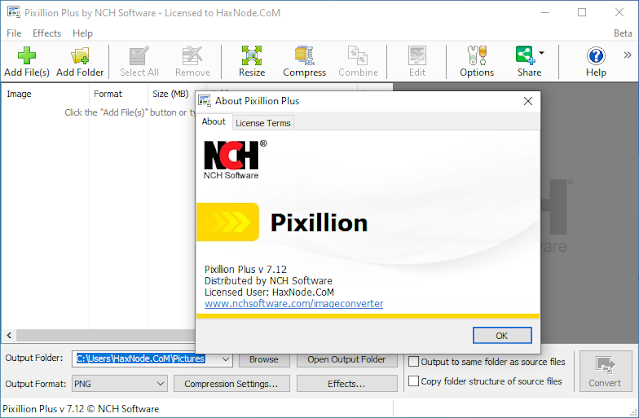The image size is (639, 418).
Task: Click the Combine toolbar icon
Action: (x=358, y=61)
